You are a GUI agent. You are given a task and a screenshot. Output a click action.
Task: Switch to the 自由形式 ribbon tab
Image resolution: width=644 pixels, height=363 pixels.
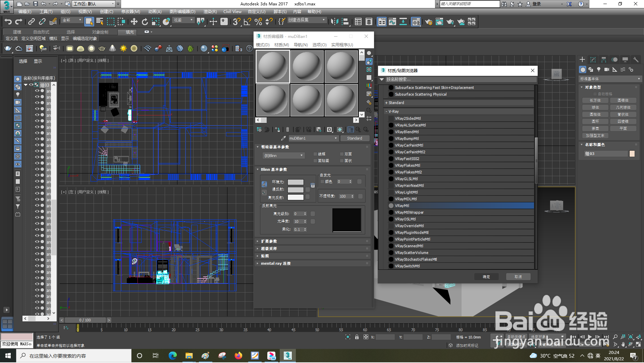pyautogui.click(x=41, y=32)
